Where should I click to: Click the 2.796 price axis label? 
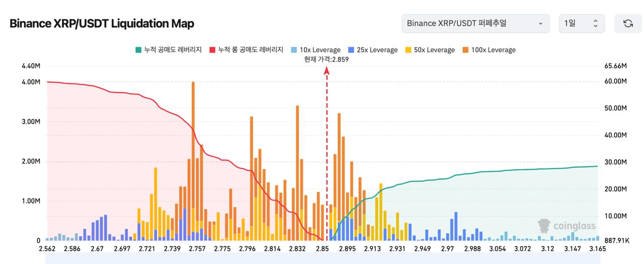pos(248,248)
